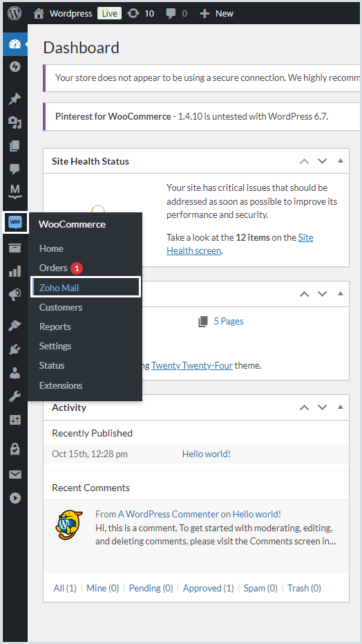Viewport: 362px width, 644px height.
Task: Open Hello world! link in the recent comment
Action: click(x=256, y=514)
